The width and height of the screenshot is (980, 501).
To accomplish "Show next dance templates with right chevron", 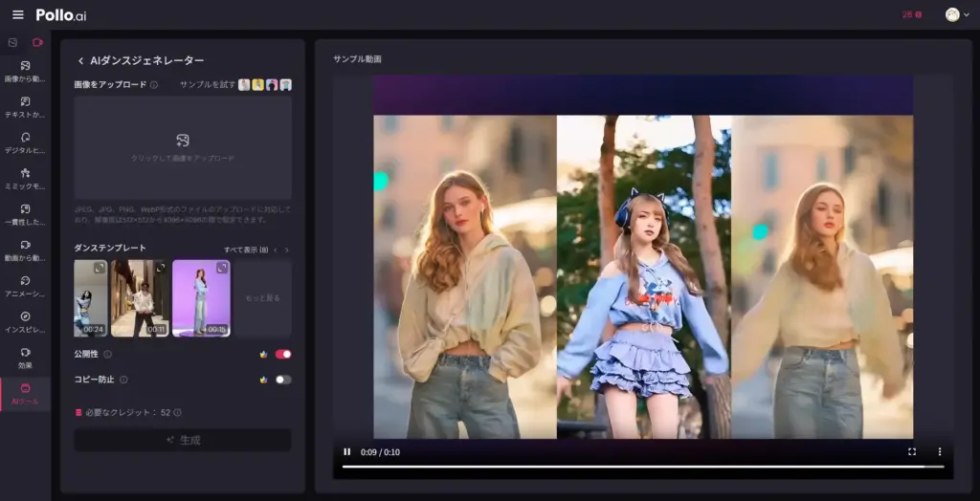I will [286, 250].
